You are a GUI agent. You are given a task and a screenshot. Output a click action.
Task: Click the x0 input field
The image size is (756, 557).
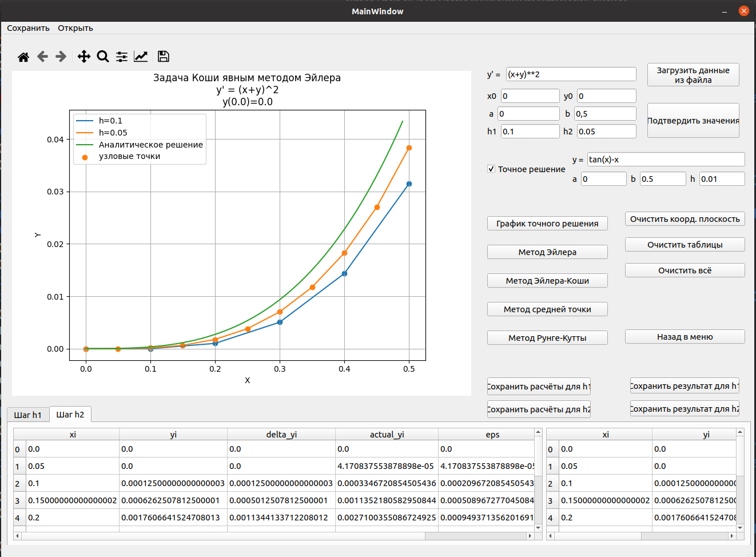coord(530,96)
